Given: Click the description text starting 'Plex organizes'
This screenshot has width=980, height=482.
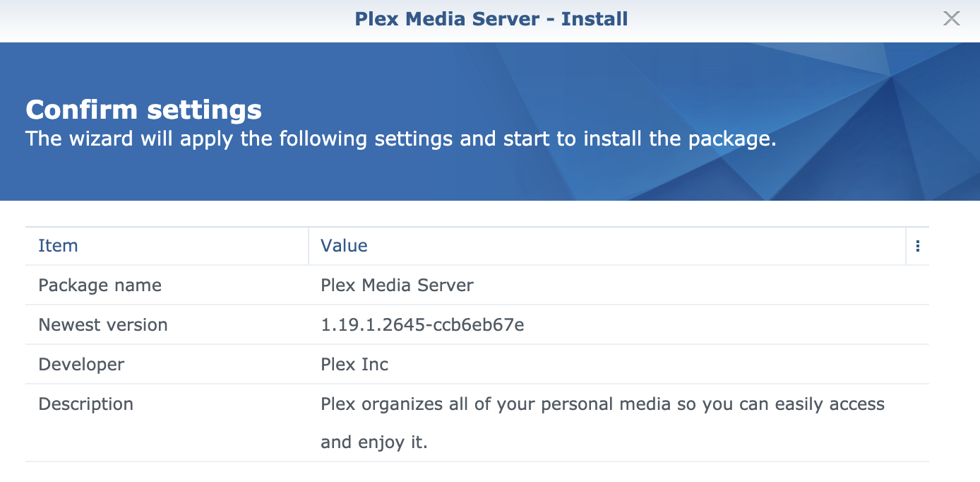Looking at the screenshot, I should [602, 404].
